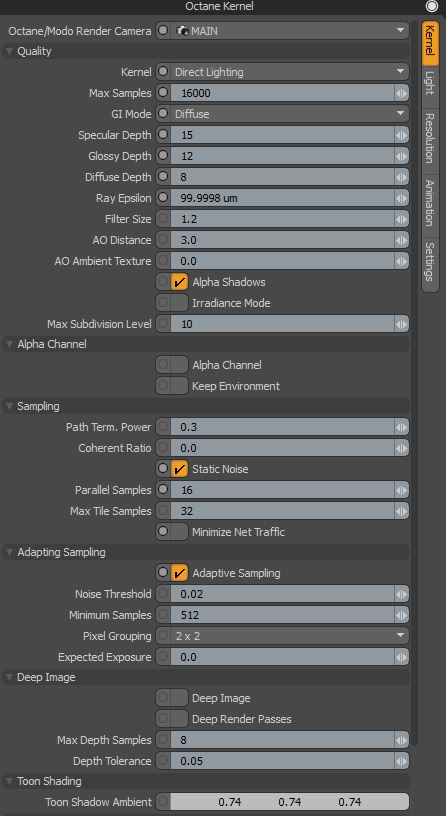Toggle the Deep Image option

(179, 698)
